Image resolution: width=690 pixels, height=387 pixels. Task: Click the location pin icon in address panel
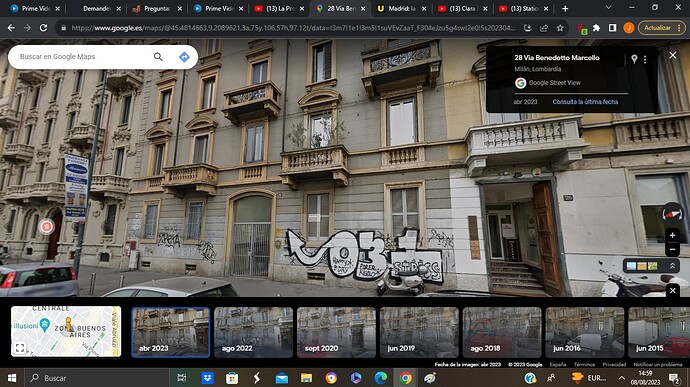(x=634, y=59)
